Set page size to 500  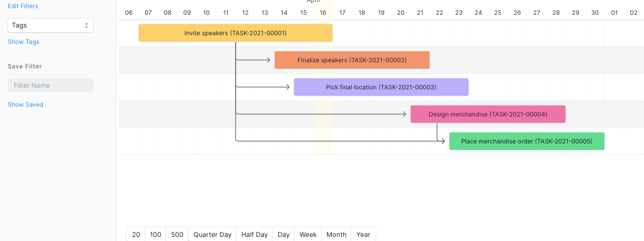pos(177,234)
